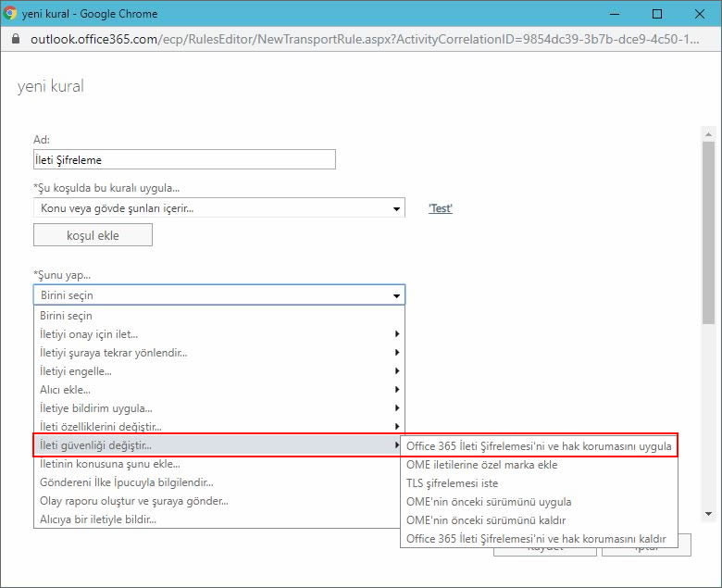Expand submenu arrow next to 'Alıcı ekle...'
This screenshot has height=588, width=722.
pyautogui.click(x=397, y=390)
